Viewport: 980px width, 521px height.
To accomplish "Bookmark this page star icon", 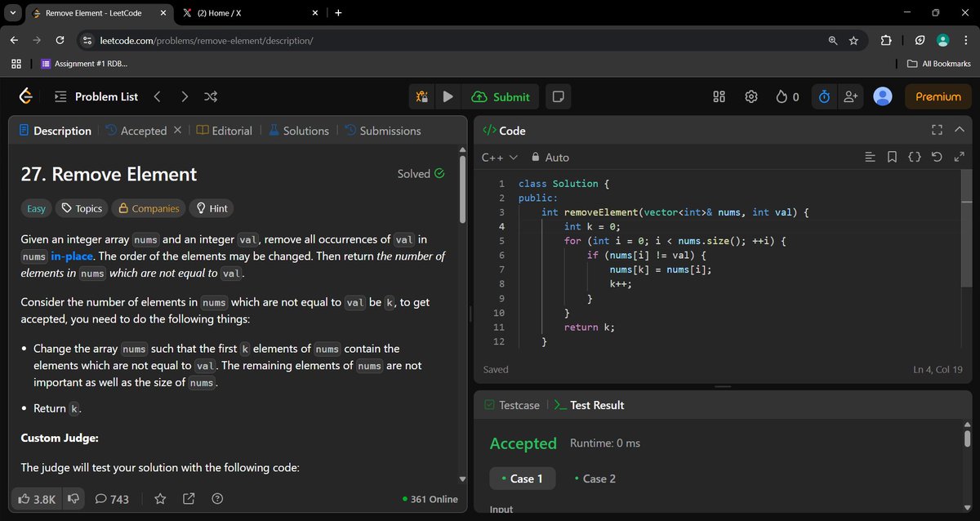I will [853, 40].
